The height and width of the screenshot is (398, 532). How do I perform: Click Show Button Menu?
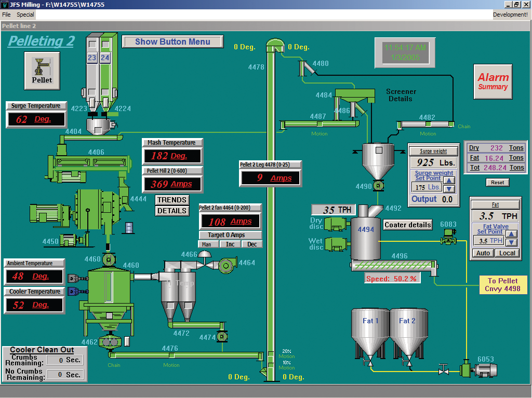172,42
